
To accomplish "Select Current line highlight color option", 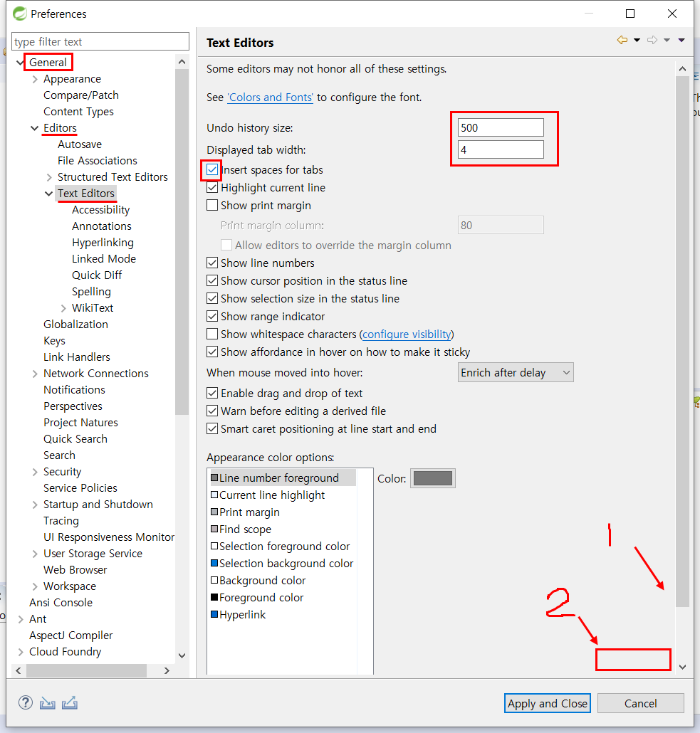I will point(272,495).
